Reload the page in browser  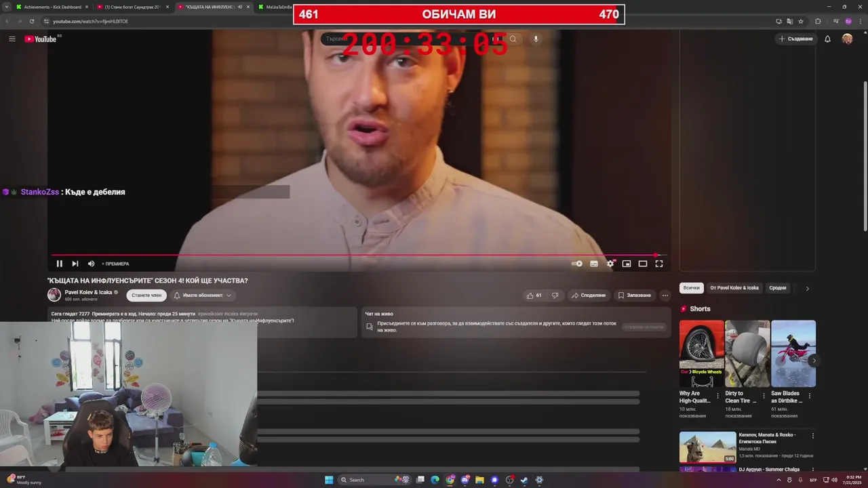click(x=32, y=21)
